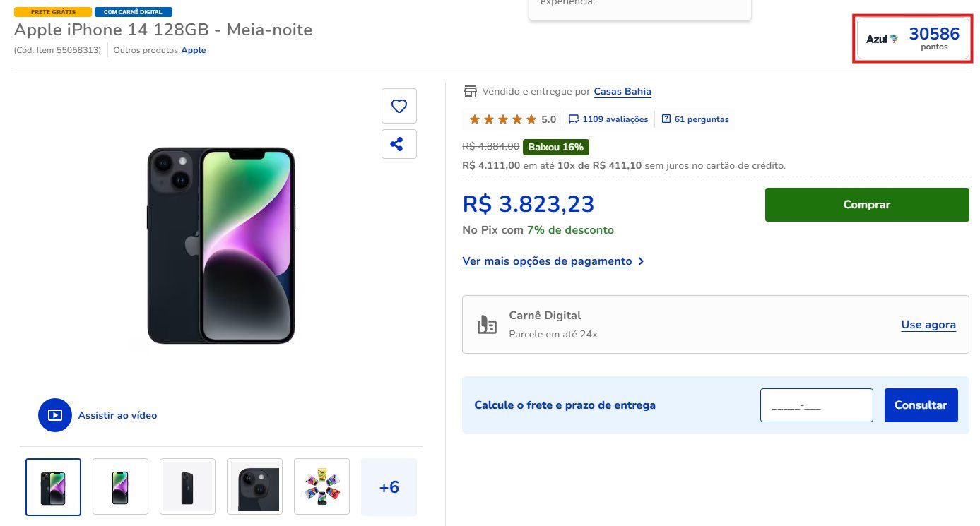Select third thumbnail of phone back
Screen dimensions: 980x526
pyautogui.click(x=187, y=487)
